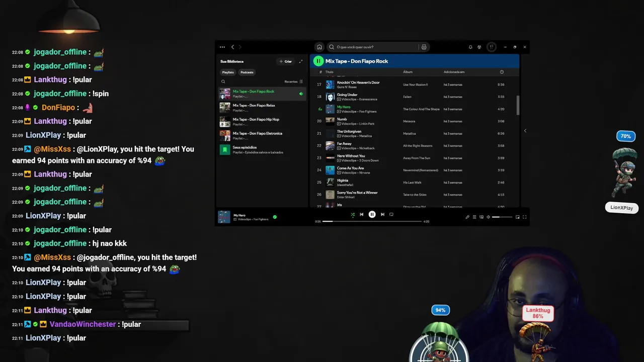Select the Playlists filter chip
Viewport: 644px width, 362px height.
click(228, 72)
